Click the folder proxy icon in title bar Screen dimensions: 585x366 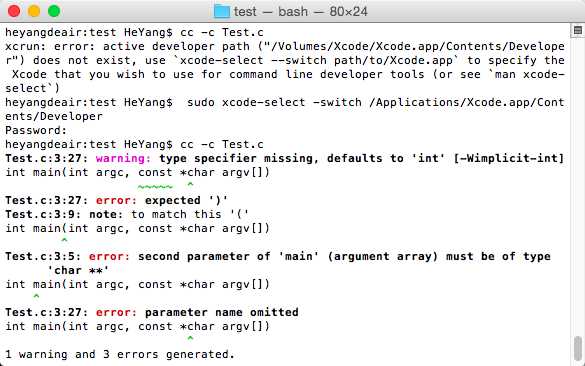coord(222,11)
